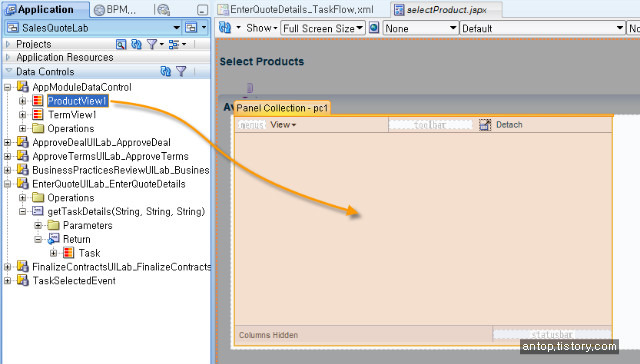Viewport: 640px width, 364px height.
Task: Click the TermView1 collection icon
Action: point(38,115)
